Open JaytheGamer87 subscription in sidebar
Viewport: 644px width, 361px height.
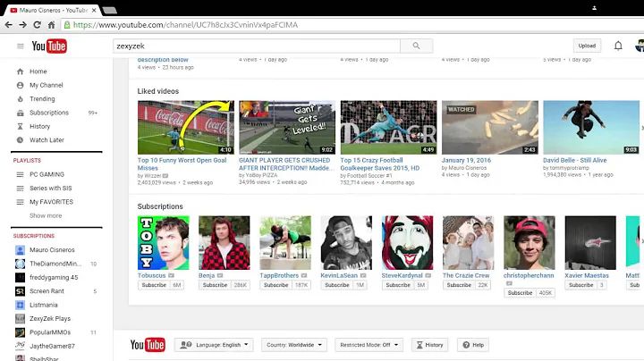[52, 346]
